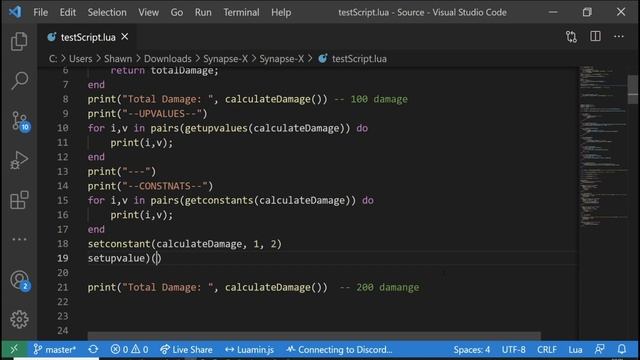Image resolution: width=640 pixels, height=360 pixels.
Task: Open More Actions ellipsis in editor toolbar
Action: click(619, 37)
